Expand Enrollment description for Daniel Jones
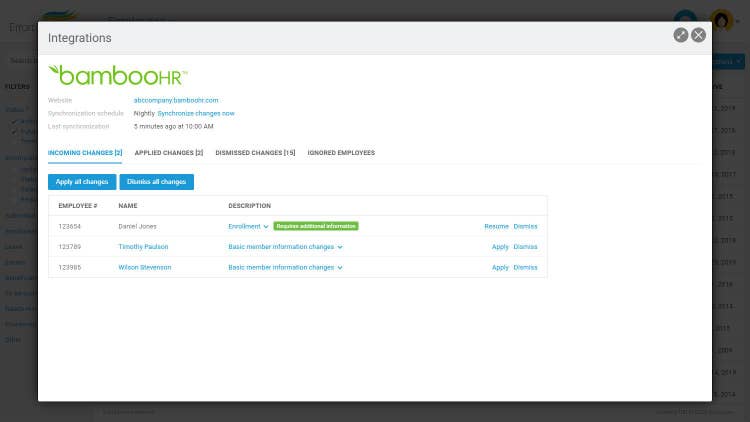 click(248, 226)
